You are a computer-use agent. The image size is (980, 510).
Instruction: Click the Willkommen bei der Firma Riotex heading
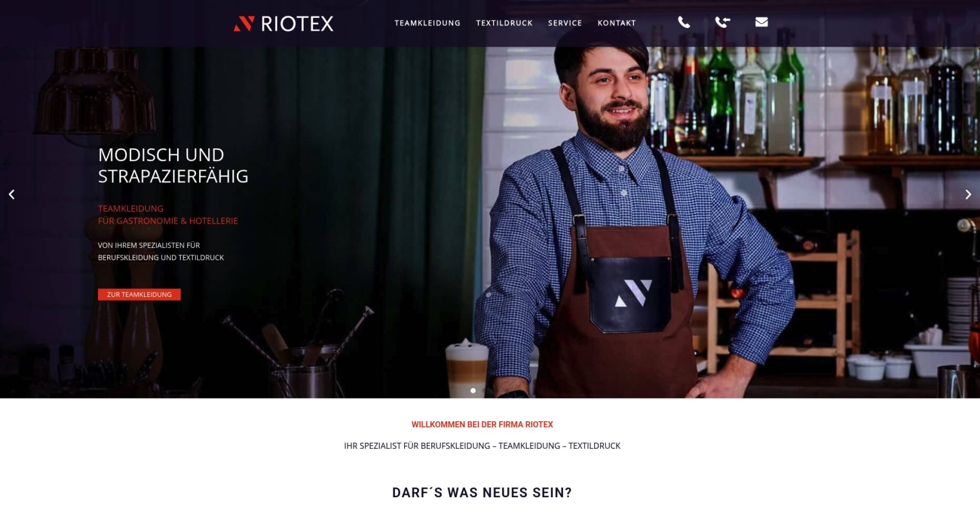click(482, 424)
